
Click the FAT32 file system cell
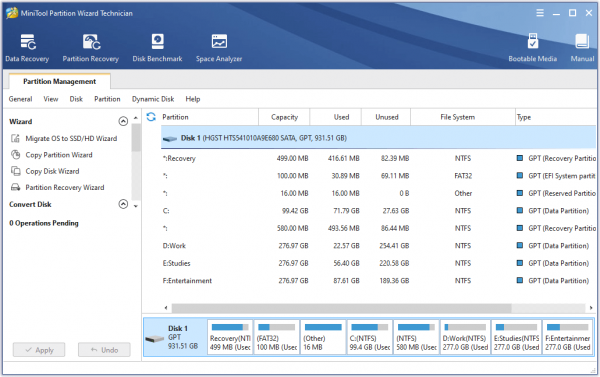click(x=463, y=176)
